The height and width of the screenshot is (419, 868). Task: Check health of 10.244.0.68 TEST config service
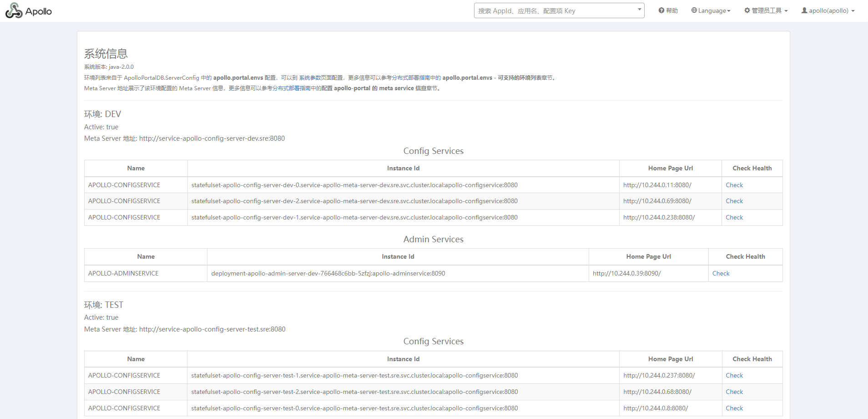[x=734, y=392]
